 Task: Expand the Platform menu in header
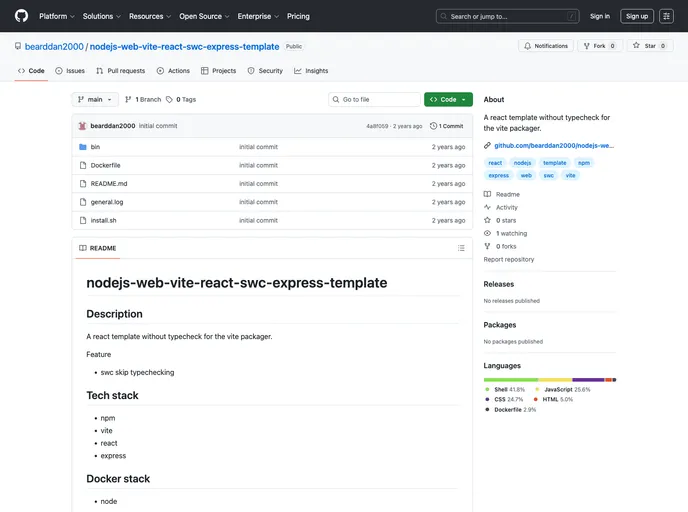tap(56, 16)
